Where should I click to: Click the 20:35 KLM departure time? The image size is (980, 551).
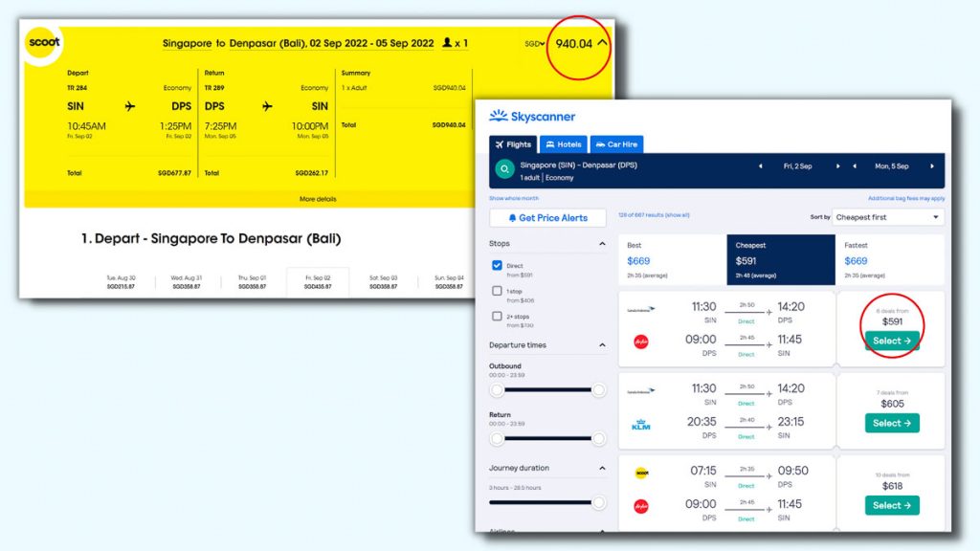click(702, 422)
